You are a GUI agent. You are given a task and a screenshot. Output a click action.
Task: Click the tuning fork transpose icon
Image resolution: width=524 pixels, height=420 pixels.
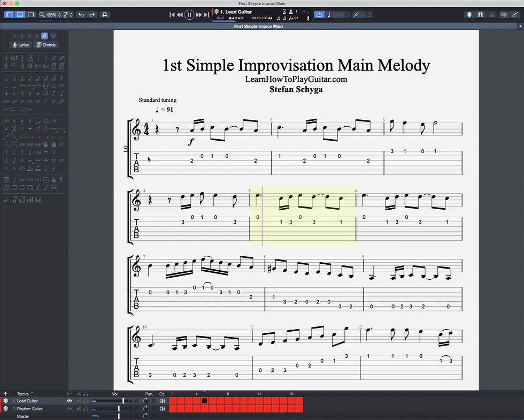(356, 15)
